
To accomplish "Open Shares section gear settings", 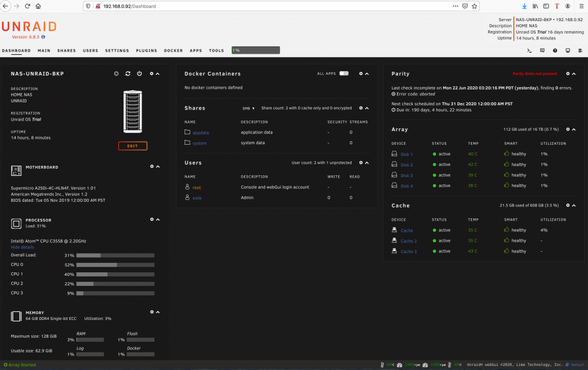I will pyautogui.click(x=361, y=108).
